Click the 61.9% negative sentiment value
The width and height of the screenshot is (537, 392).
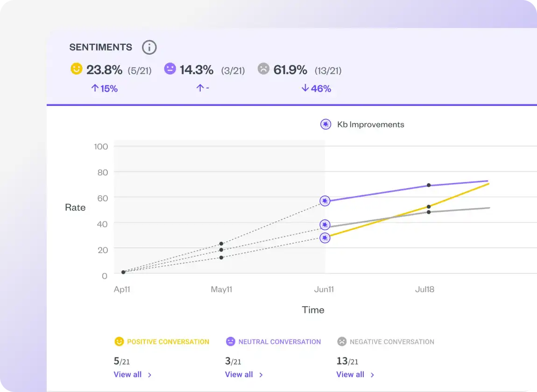pos(290,70)
